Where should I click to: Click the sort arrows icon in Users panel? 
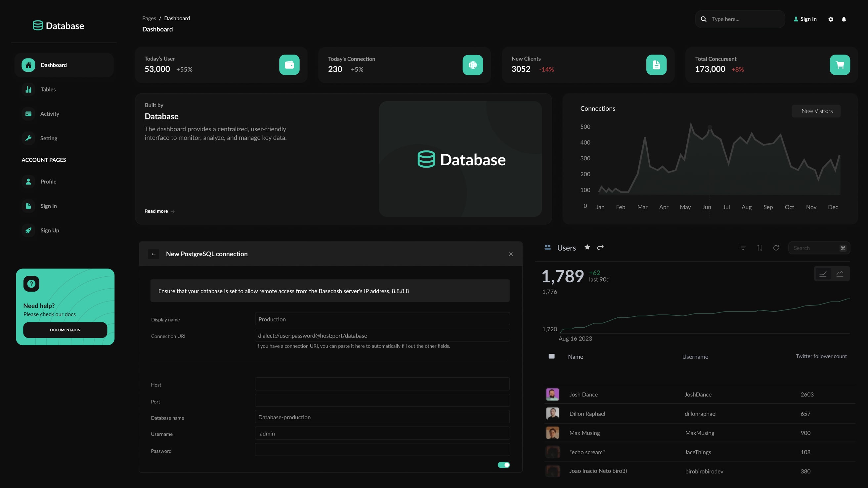(x=759, y=248)
